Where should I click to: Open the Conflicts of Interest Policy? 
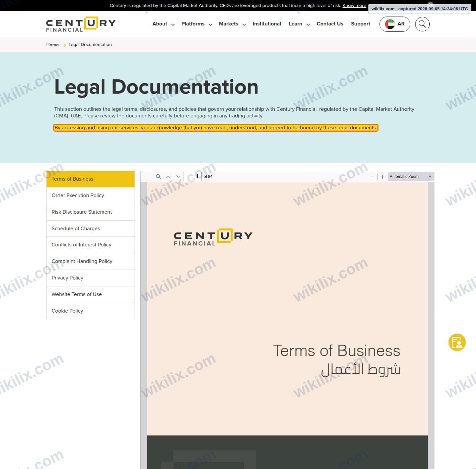[x=91, y=245]
